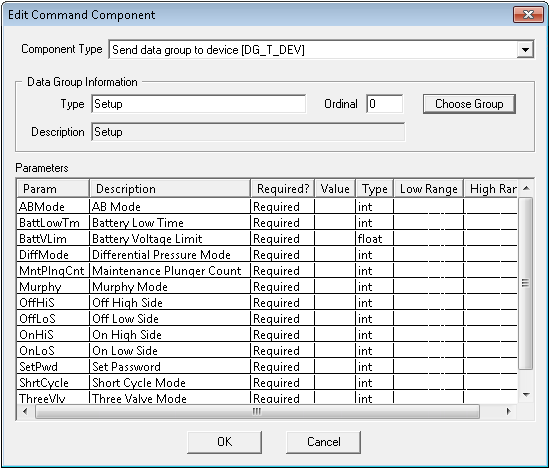550x469 pixels.
Task: Focus the Data Group Type field
Action: point(199,104)
